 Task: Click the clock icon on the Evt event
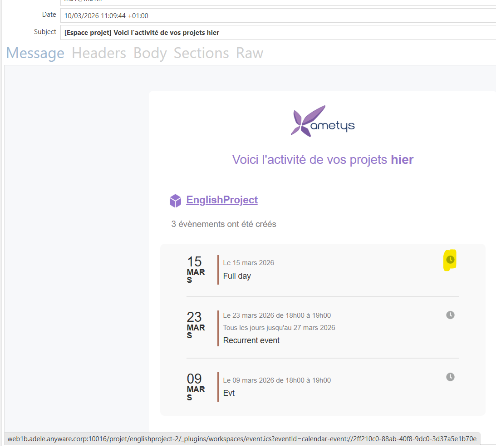[450, 377]
